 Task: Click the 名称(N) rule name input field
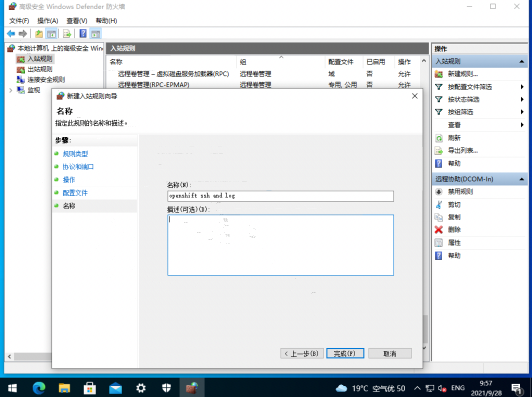coord(280,196)
